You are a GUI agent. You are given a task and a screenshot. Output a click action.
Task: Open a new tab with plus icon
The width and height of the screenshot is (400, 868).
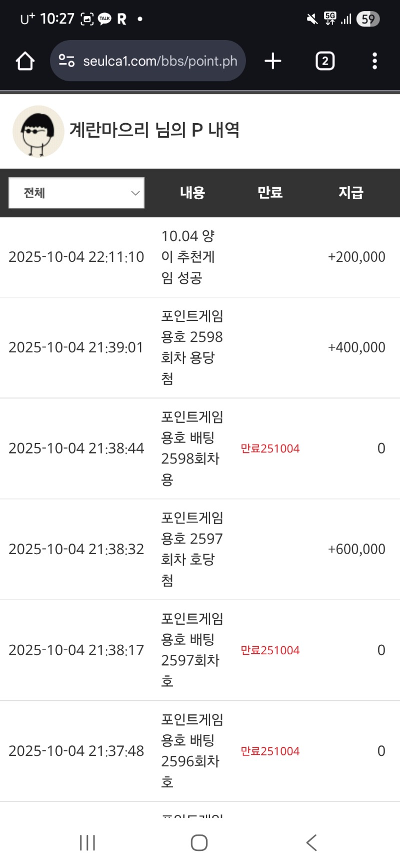tap(273, 61)
